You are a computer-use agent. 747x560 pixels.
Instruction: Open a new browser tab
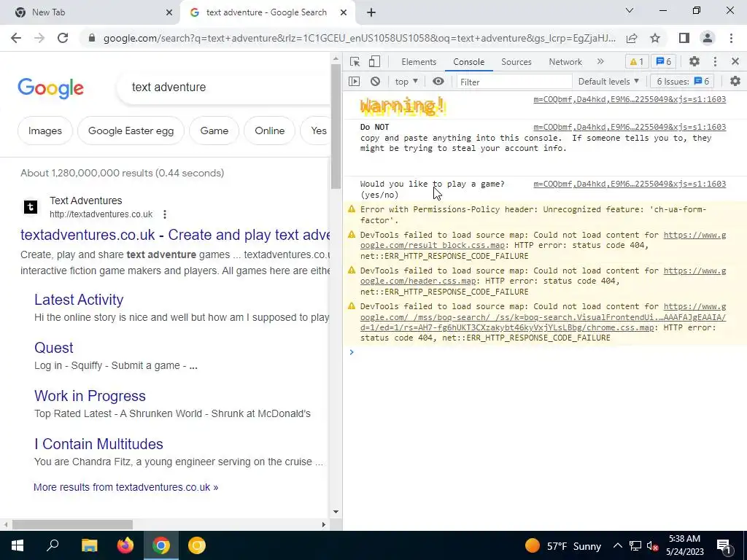pyautogui.click(x=371, y=12)
